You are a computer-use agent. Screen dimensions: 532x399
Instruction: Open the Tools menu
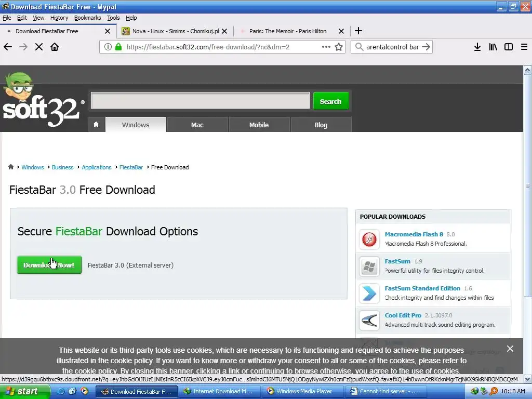113,18
